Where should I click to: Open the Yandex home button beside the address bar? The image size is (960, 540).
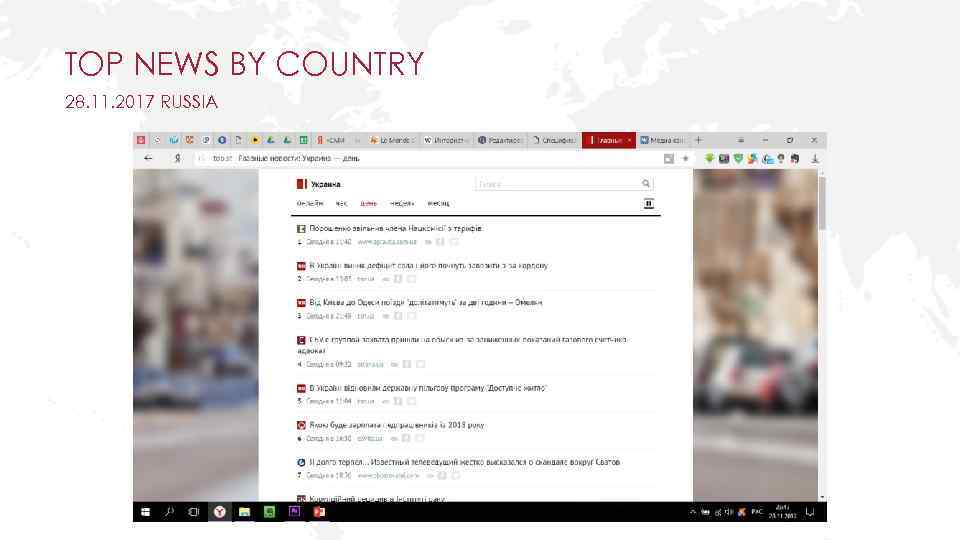click(x=178, y=158)
